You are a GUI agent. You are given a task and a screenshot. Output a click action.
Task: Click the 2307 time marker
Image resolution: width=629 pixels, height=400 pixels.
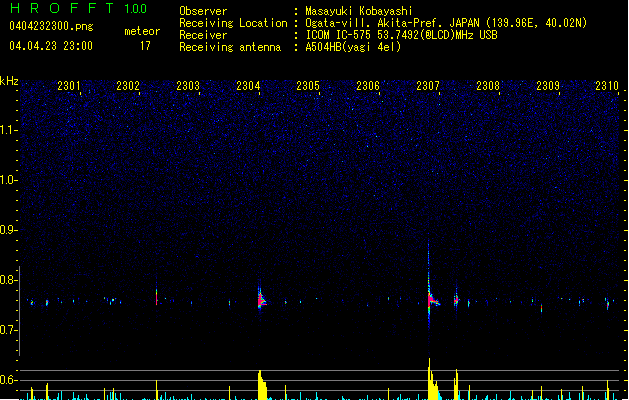click(x=428, y=86)
